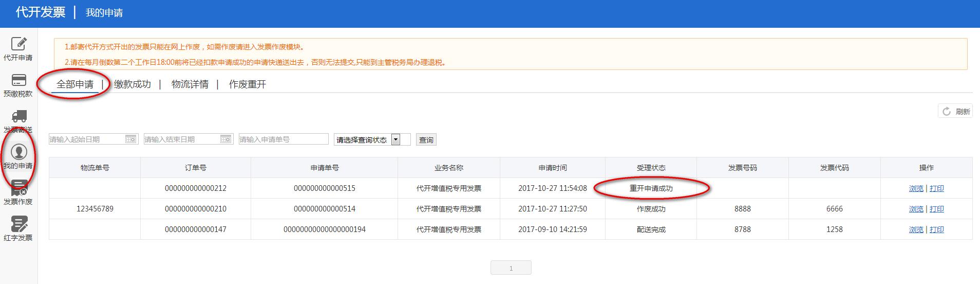This screenshot has width=980, height=284.
Task: Open the 红字发票 sidebar icon
Action: pyautogui.click(x=19, y=224)
